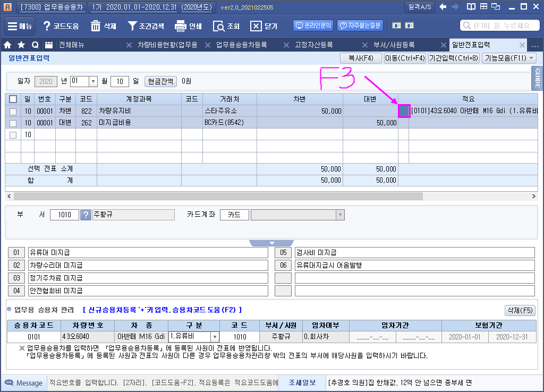The width and height of the screenshot is (544, 392).
Task: Click the 원격A/S remote support button
Action: click(420, 7)
